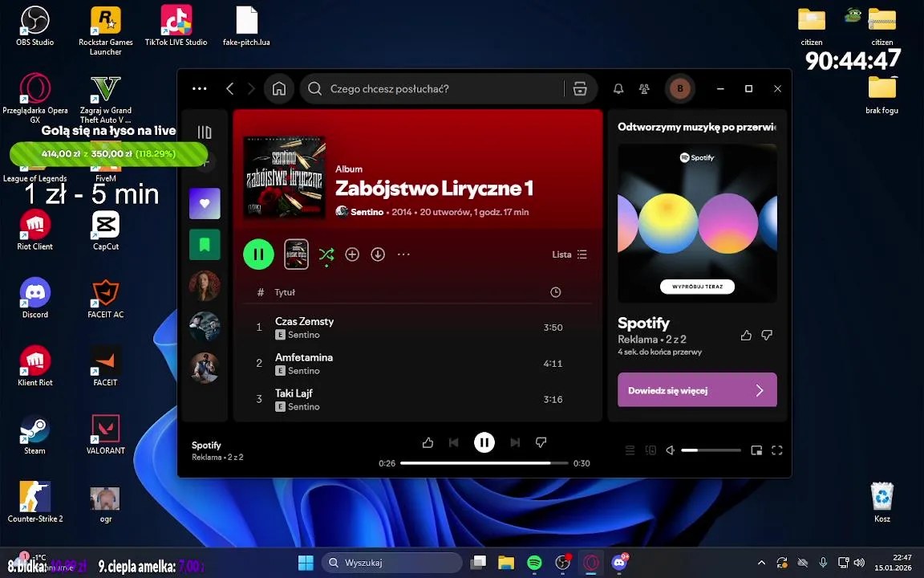Open the green bookmark Episodes tile

pos(205,245)
